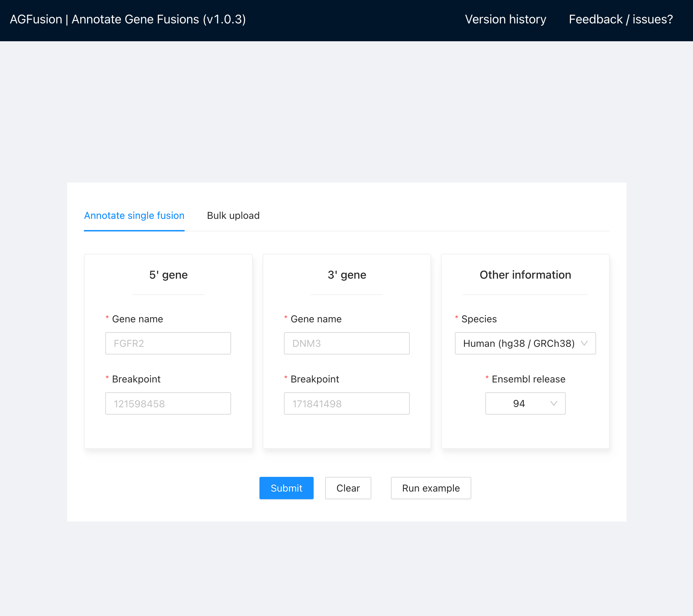Submit the fusion annotation form
This screenshot has height=616, width=693.
pos(286,488)
